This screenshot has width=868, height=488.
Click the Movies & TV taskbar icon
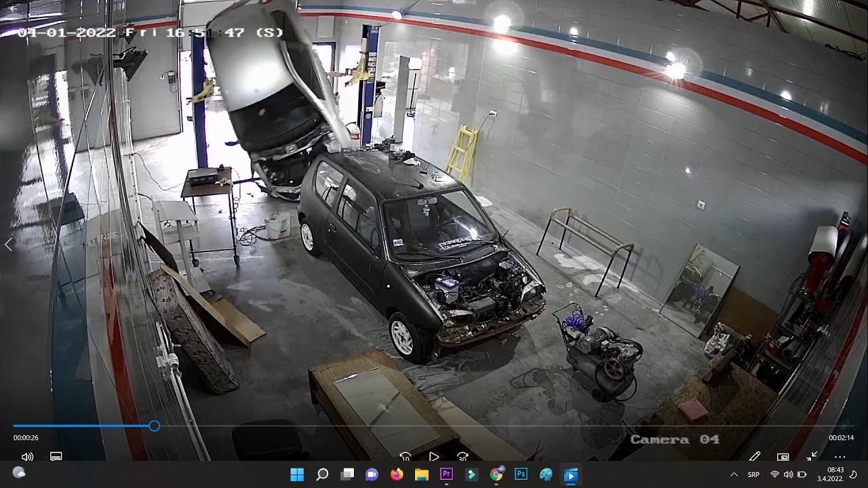click(571, 474)
